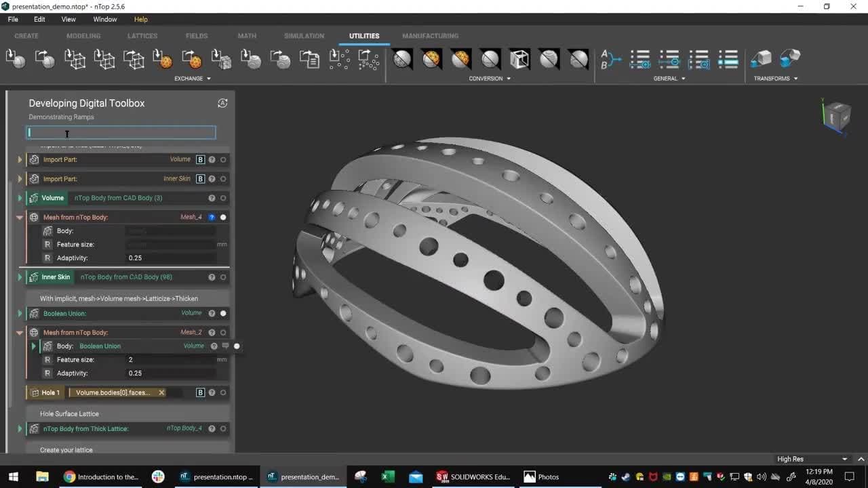Click the view orientation cube in viewport
868x488 pixels.
click(x=837, y=115)
